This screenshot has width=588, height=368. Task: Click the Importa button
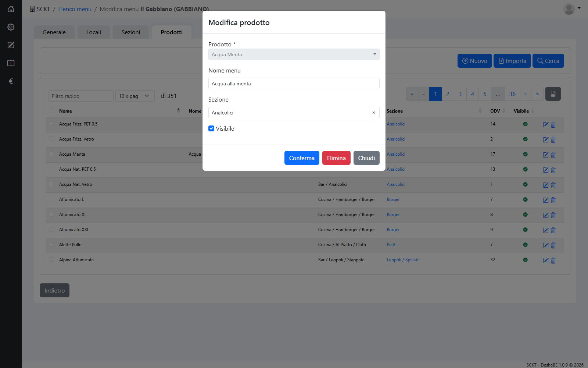coord(512,61)
